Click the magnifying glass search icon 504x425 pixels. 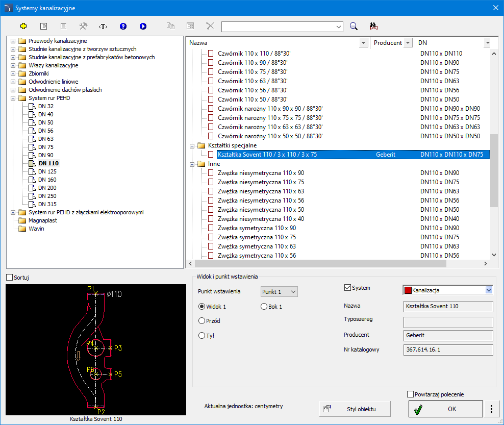354,26
